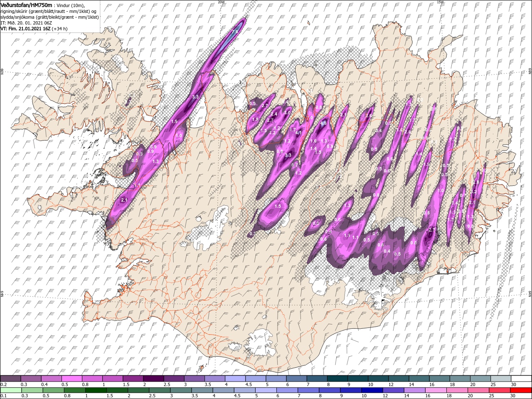This screenshot has height=399, width=532.
Task: Click the 7.6 precipitation value on the map
Action: 235,32
